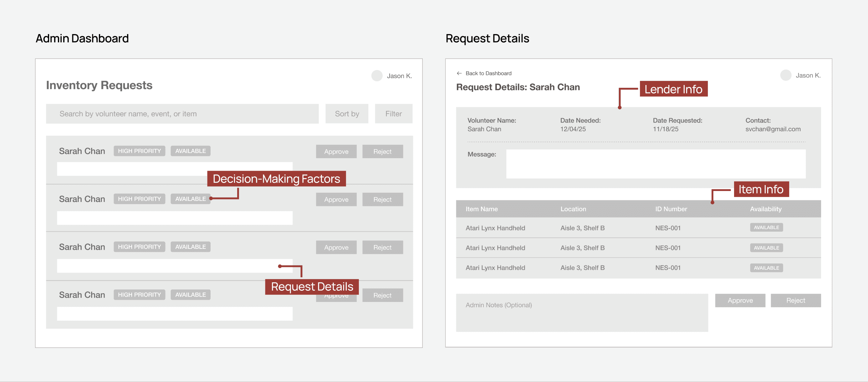Click the Admin Notes (Optional) field
This screenshot has width=868, height=382.
(x=582, y=313)
